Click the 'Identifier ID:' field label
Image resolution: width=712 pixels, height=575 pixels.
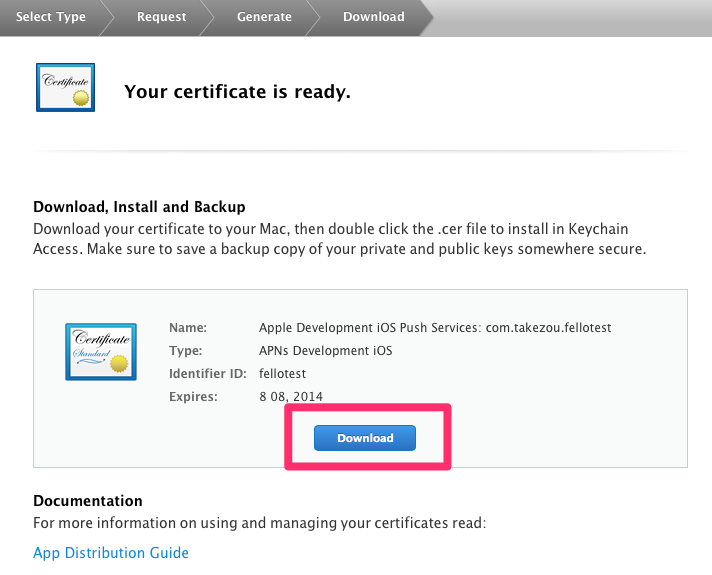(x=205, y=374)
